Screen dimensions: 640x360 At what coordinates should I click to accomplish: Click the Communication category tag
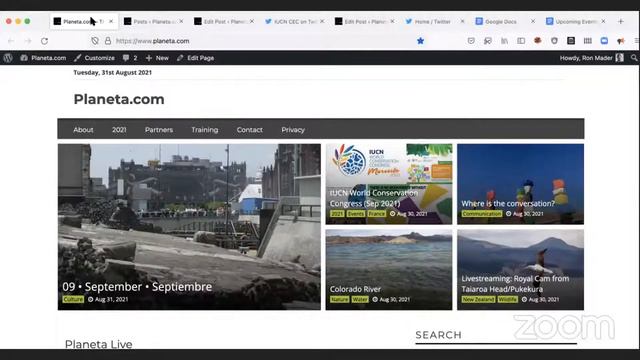482,213
